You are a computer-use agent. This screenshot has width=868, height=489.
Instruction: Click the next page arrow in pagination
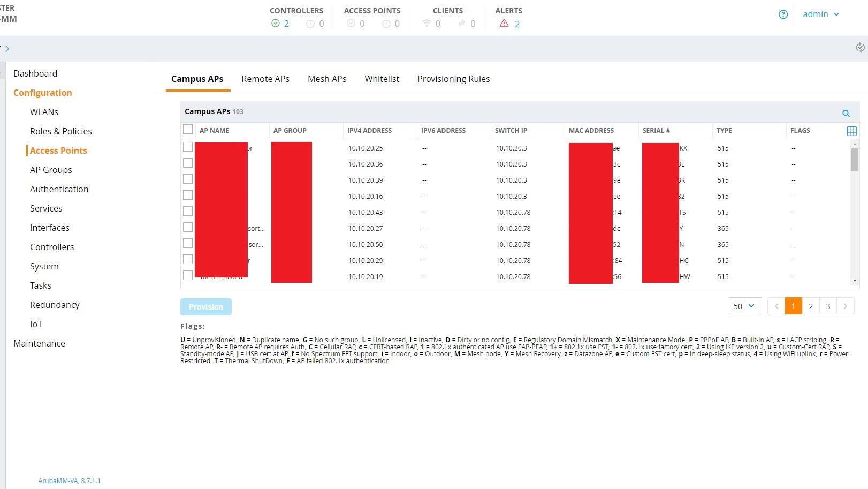tap(845, 306)
